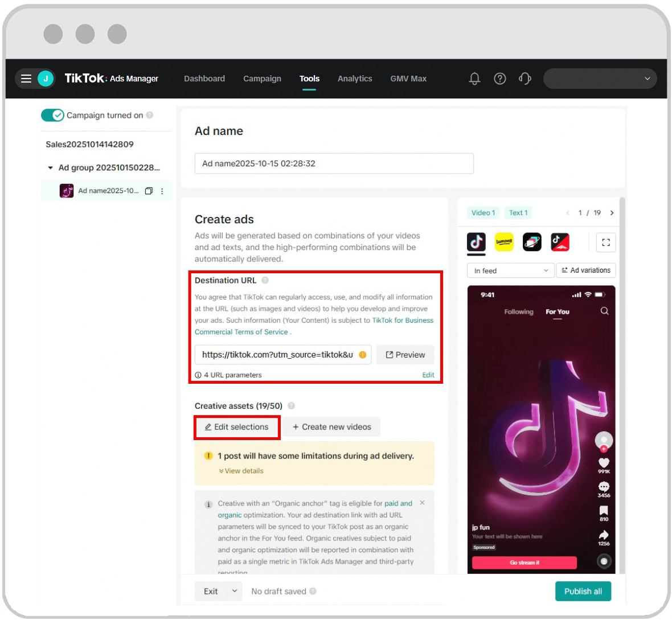Go to next ad preview arrow
This screenshot has width=672, height=620.
point(612,212)
